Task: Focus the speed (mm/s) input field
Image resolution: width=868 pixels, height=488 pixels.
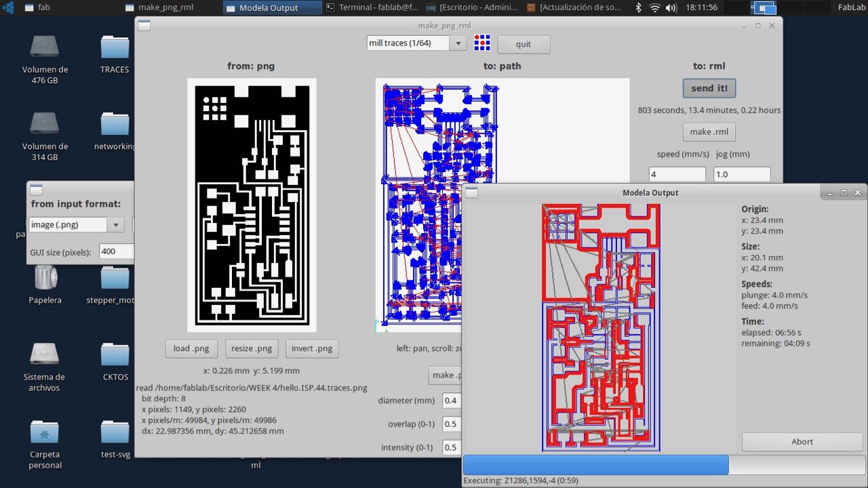Action: (x=677, y=174)
